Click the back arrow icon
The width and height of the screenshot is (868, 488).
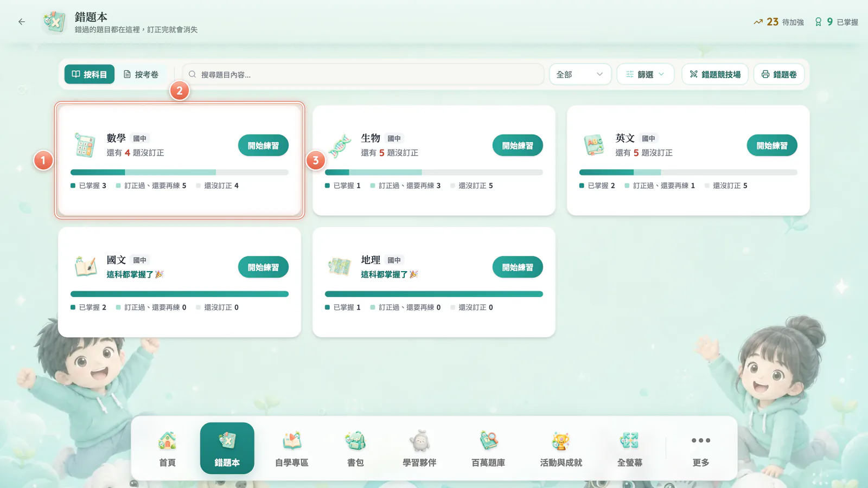click(22, 22)
